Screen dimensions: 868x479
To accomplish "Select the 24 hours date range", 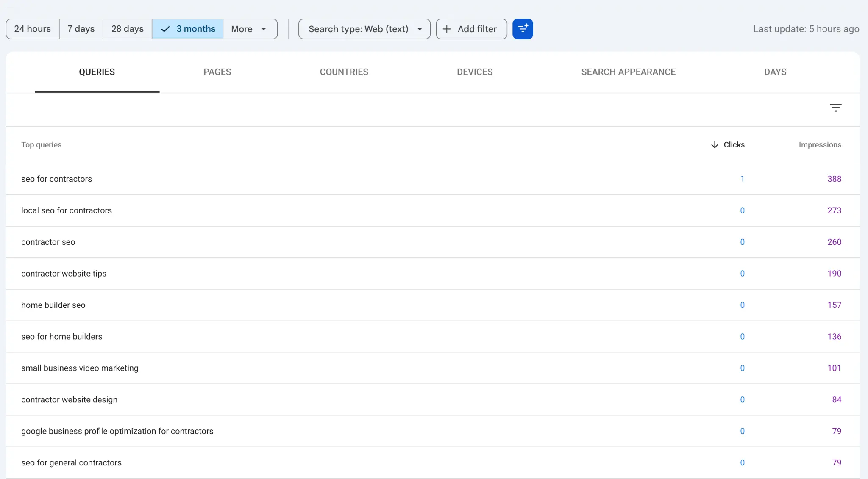I will click(33, 29).
